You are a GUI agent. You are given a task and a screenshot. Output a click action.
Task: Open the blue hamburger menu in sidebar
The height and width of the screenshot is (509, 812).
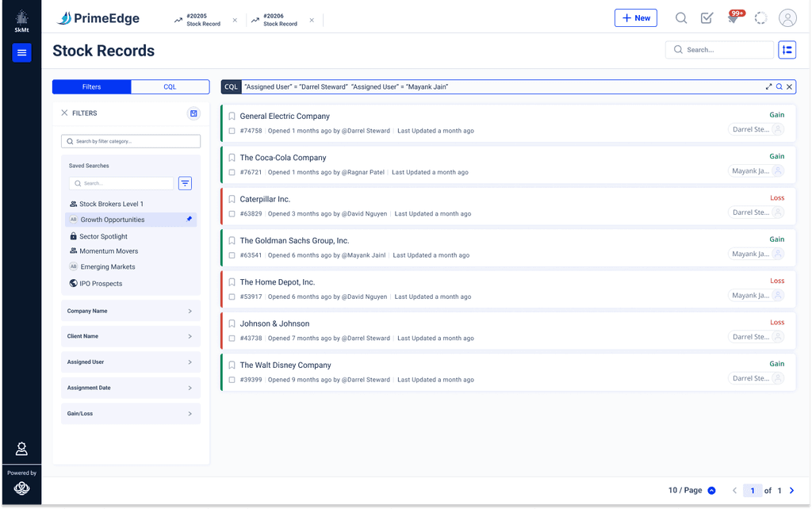click(x=21, y=52)
